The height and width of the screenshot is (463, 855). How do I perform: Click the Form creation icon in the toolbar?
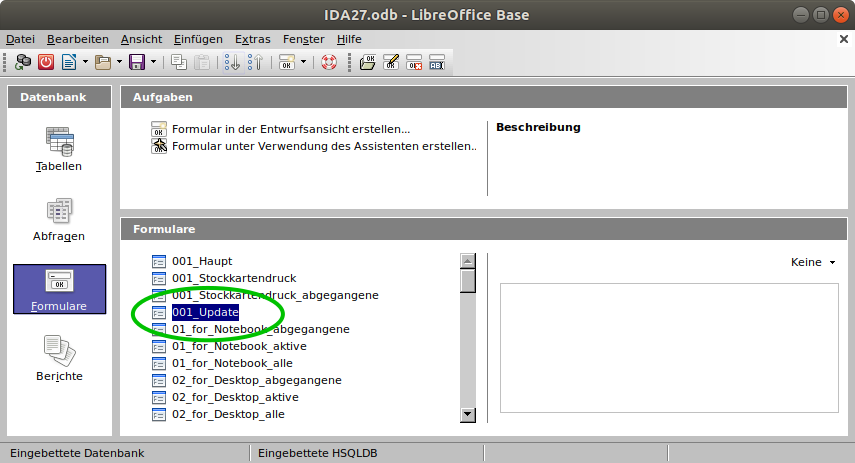[x=287, y=62]
